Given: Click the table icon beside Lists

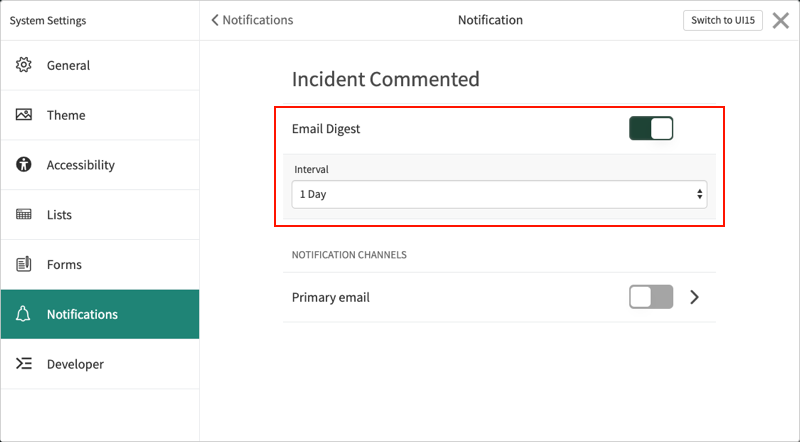Looking at the screenshot, I should pos(24,215).
